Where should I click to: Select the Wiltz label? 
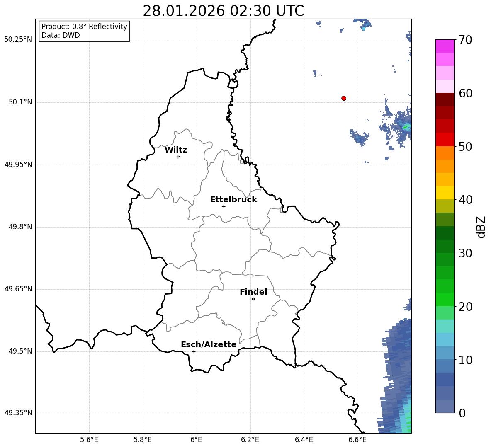[176, 150]
